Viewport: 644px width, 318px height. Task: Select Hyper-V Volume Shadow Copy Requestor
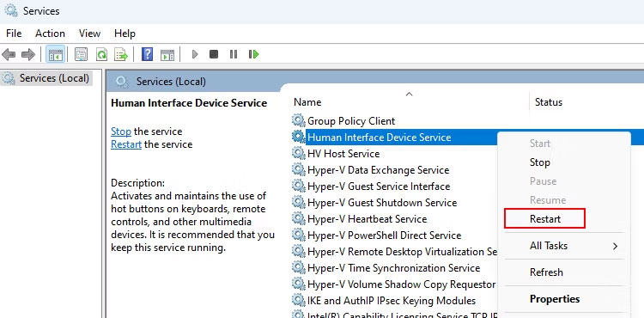pyautogui.click(x=401, y=284)
